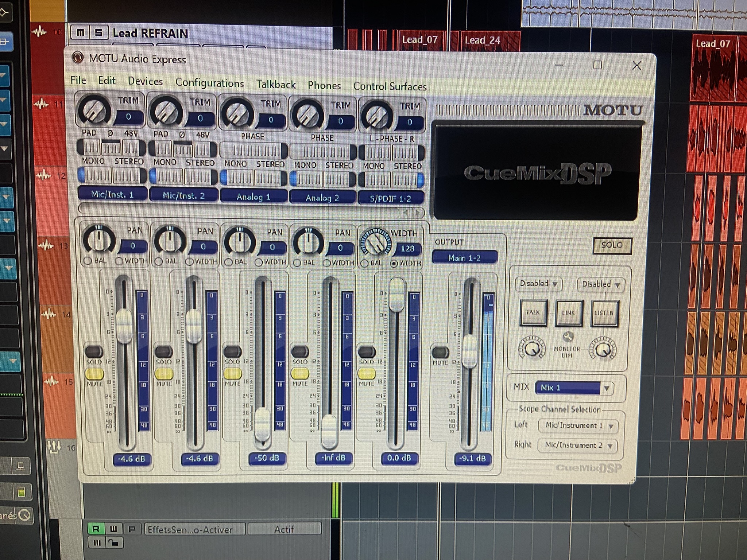This screenshot has width=747, height=560.
Task: Toggle the green R automation button in Cubase
Action: click(x=96, y=529)
